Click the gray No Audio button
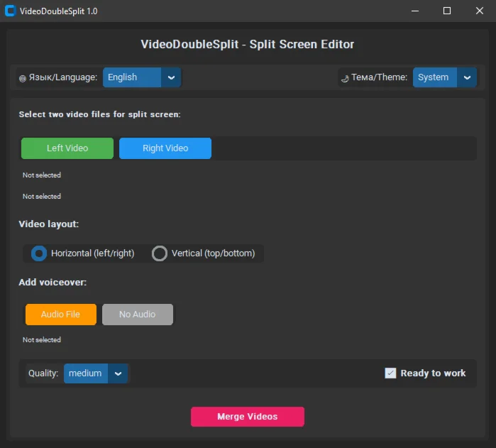Image resolution: width=496 pixels, height=448 pixels. point(138,315)
